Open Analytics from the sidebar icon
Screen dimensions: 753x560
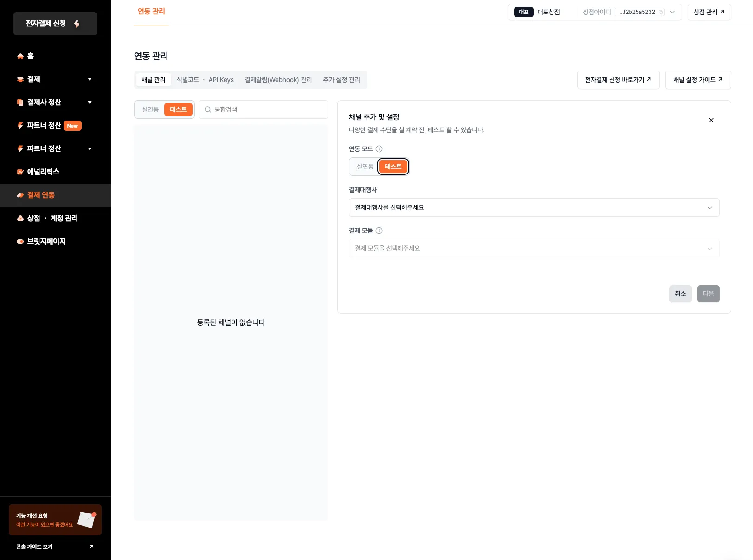click(20, 172)
